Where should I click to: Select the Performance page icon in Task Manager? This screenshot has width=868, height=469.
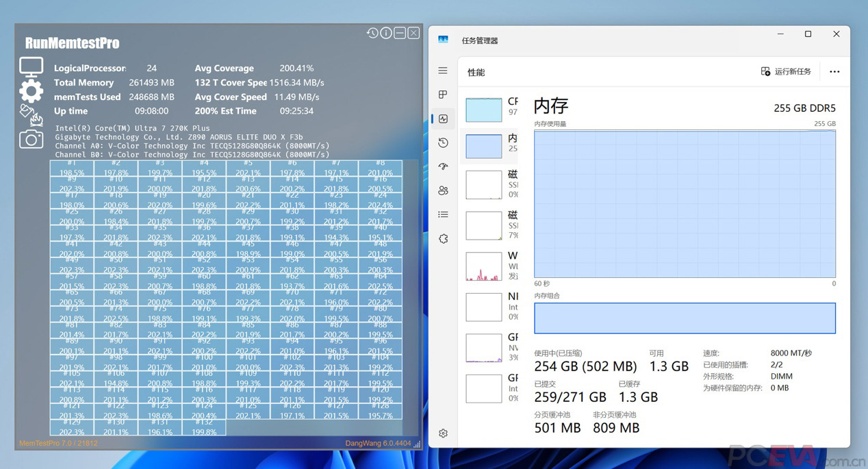point(443,118)
